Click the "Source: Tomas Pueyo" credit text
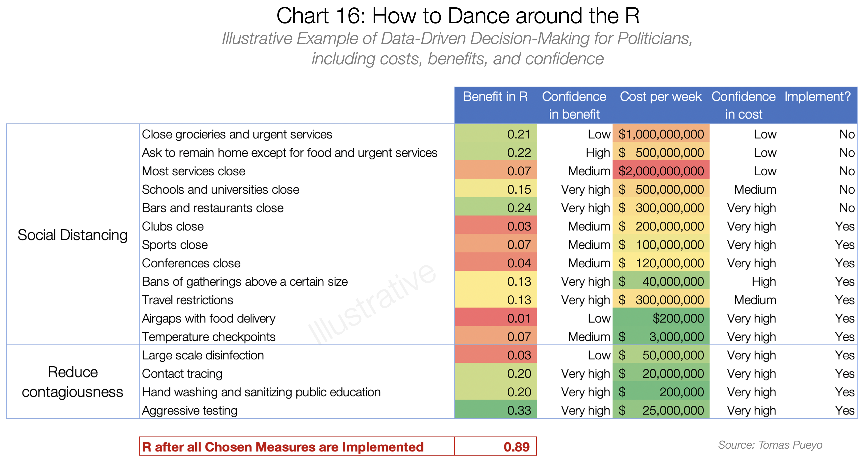 pos(770,445)
